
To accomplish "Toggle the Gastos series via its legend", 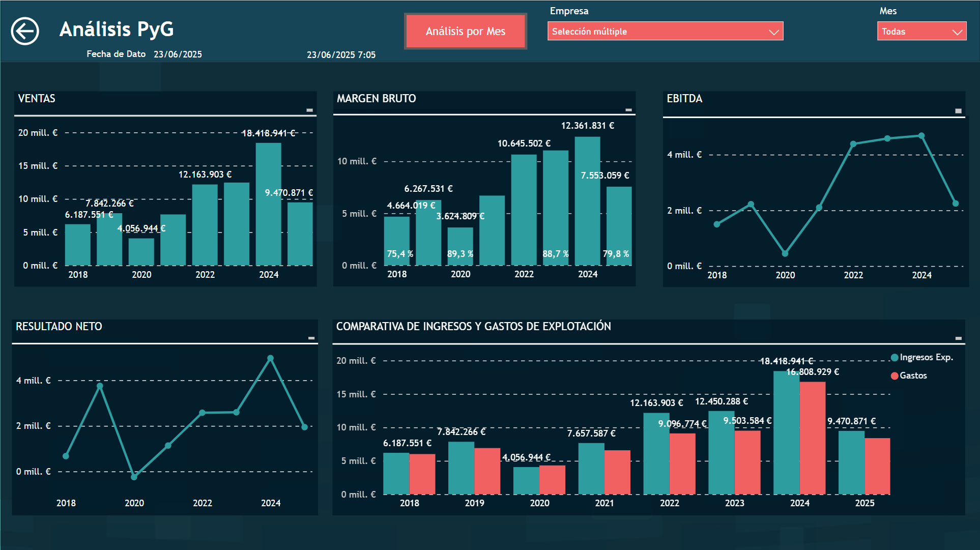I will 912,375.
